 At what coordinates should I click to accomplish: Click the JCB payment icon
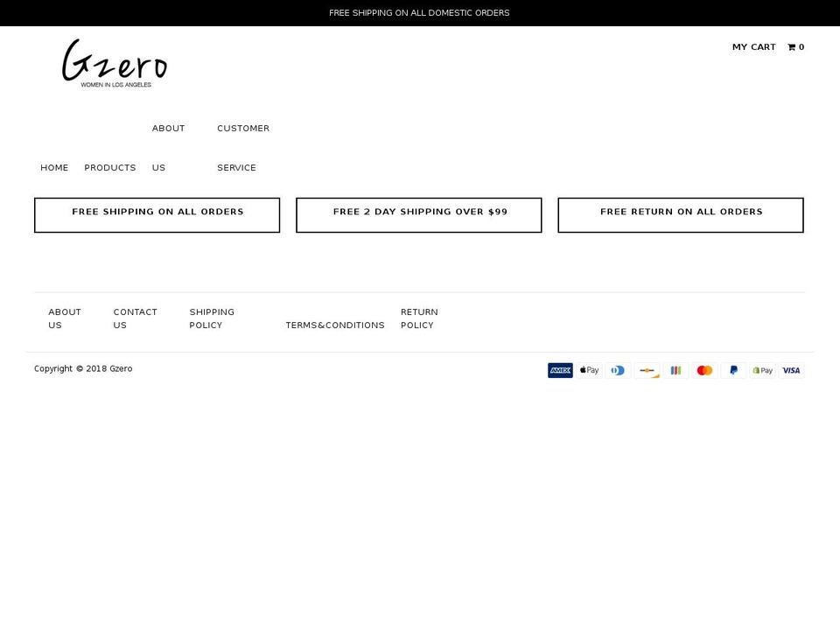[676, 370]
